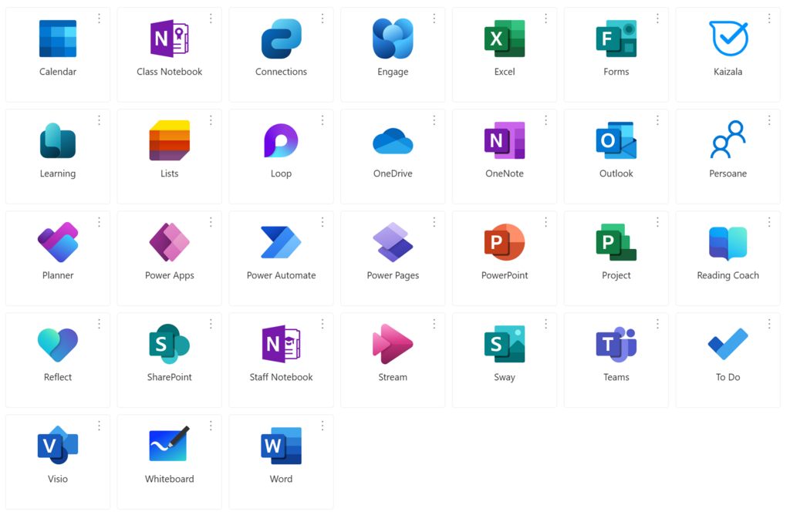
Task: Open the Stream play icon
Action: [393, 344]
